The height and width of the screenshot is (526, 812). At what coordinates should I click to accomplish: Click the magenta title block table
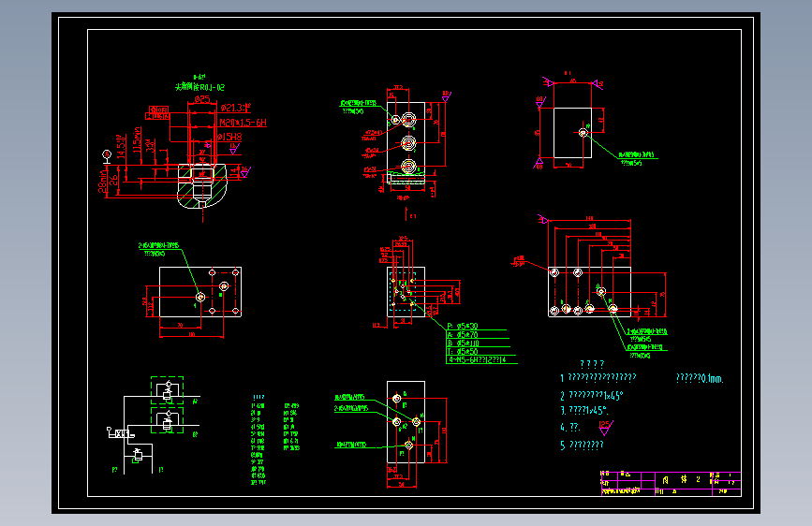[672, 484]
